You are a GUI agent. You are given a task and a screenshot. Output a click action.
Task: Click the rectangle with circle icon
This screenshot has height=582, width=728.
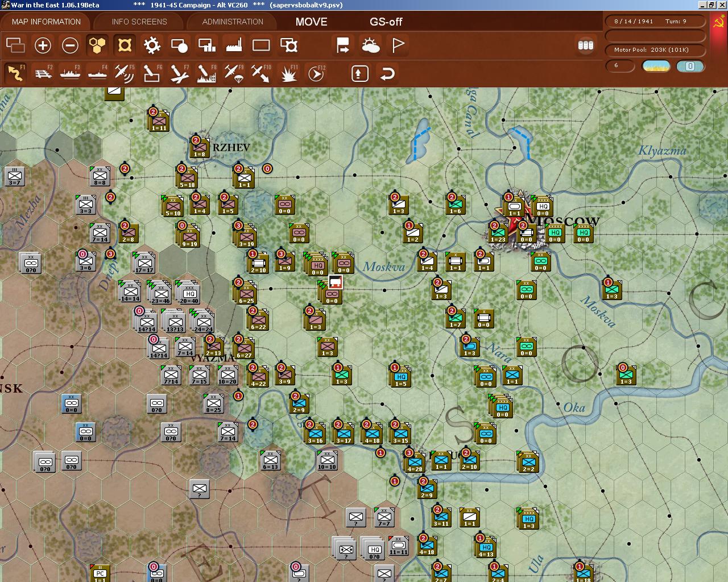179,45
